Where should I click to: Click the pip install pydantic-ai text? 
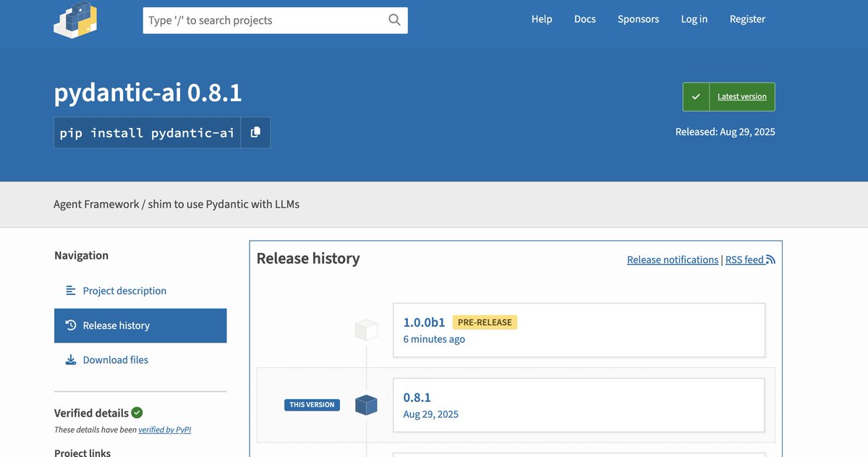coord(147,133)
